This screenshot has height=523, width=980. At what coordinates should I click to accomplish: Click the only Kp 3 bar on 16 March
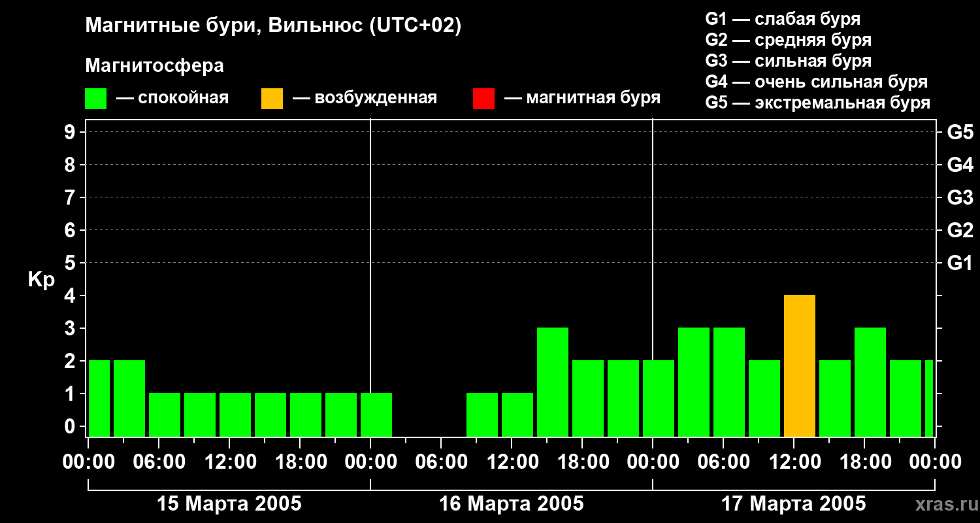pos(553,382)
